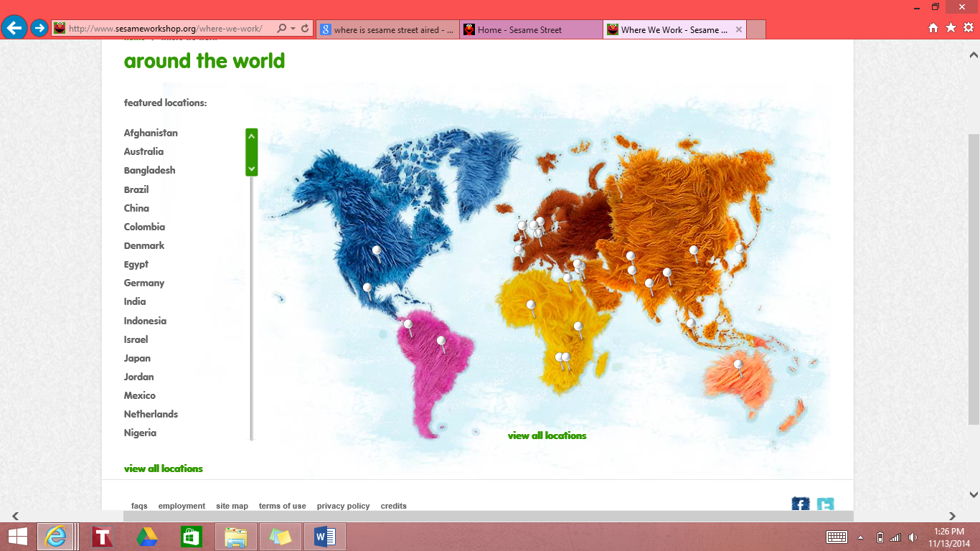The height and width of the screenshot is (551, 980).
Task: Open the terms of use footer link
Action: click(282, 506)
